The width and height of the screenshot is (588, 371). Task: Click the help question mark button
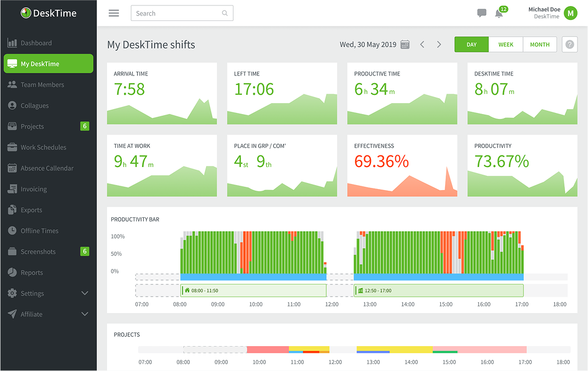pyautogui.click(x=569, y=44)
